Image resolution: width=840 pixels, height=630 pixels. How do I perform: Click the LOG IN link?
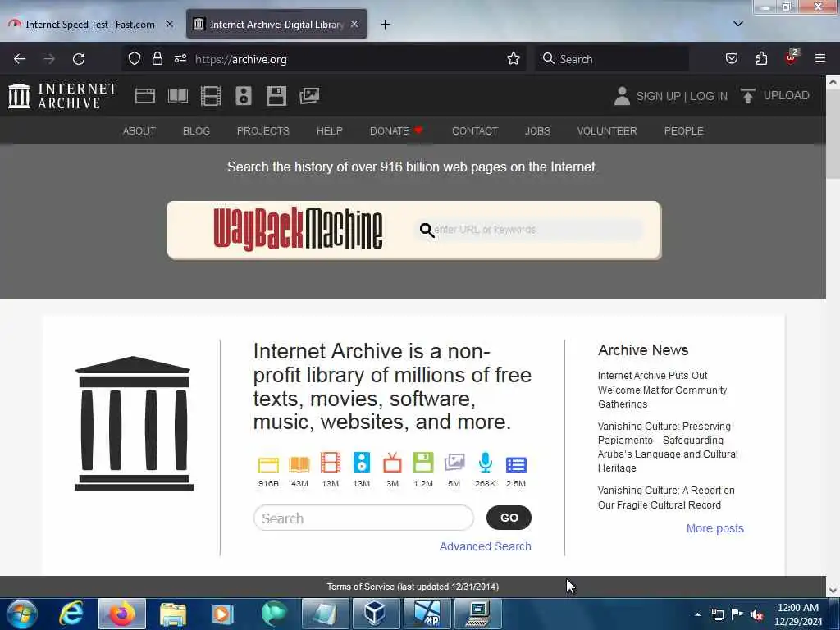coord(709,97)
